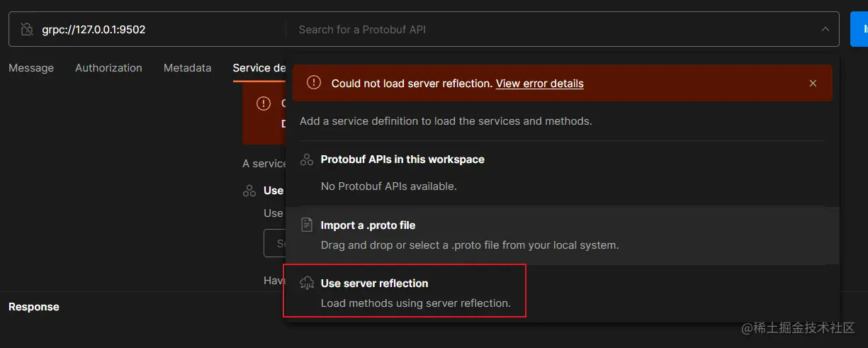Click the Protobuf APIs workspace icon
The width and height of the screenshot is (868, 348).
[x=307, y=159]
